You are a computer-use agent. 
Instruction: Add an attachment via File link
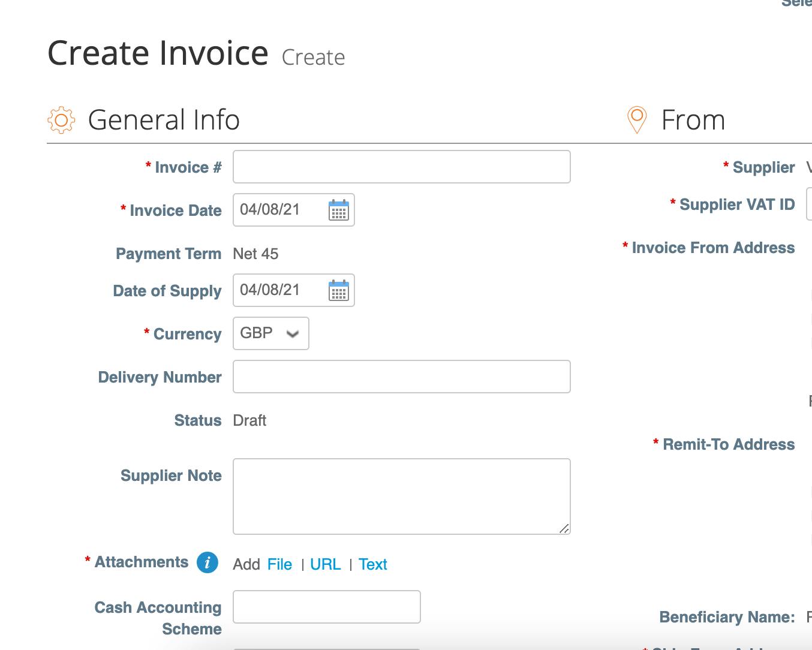[x=279, y=564]
